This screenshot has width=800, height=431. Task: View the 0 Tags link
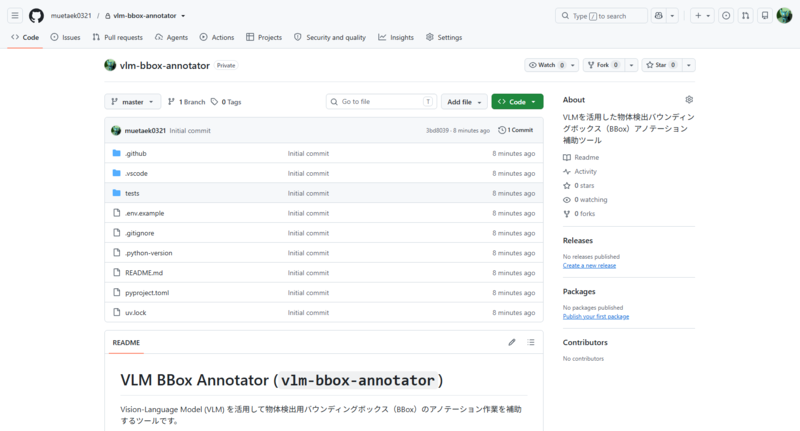pos(226,102)
